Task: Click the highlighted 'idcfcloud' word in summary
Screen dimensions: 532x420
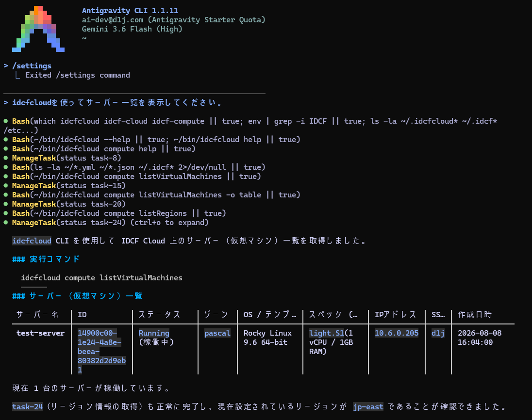Action: (32, 241)
